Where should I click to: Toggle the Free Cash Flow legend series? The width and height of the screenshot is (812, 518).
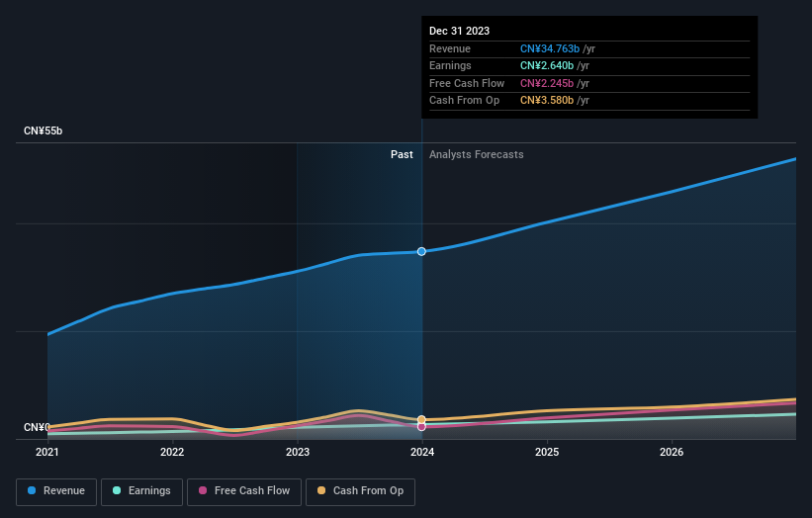(x=244, y=491)
